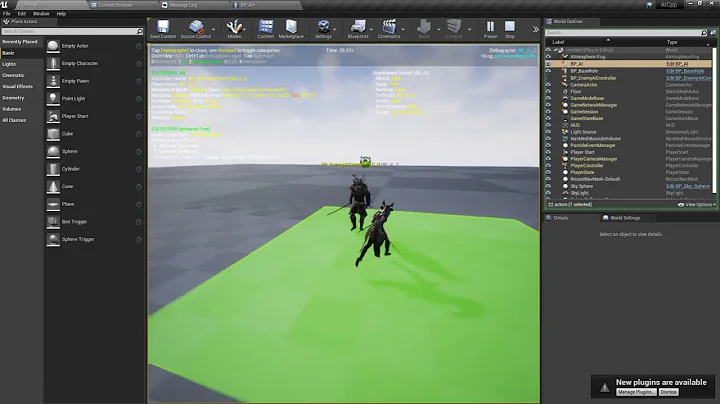Image resolution: width=720 pixels, height=404 pixels.
Task: Click the warning icon in plugins notification
Action: point(605,387)
